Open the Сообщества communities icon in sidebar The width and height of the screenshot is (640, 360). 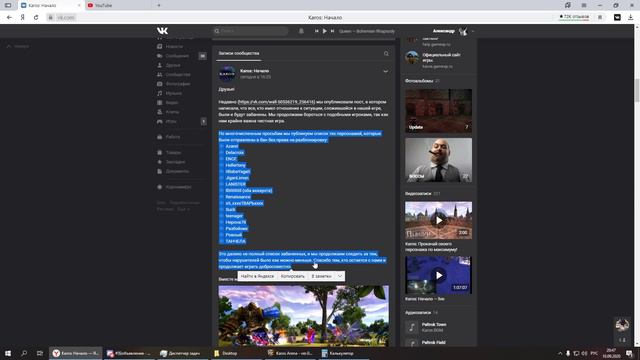(160, 75)
